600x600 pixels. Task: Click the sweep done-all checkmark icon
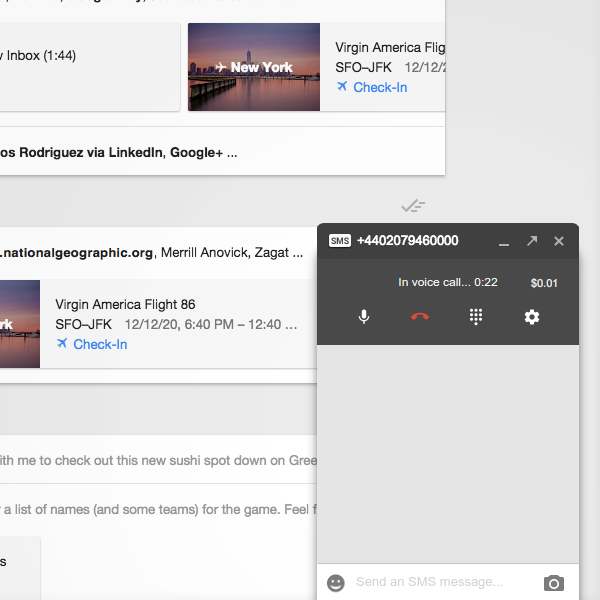413,206
